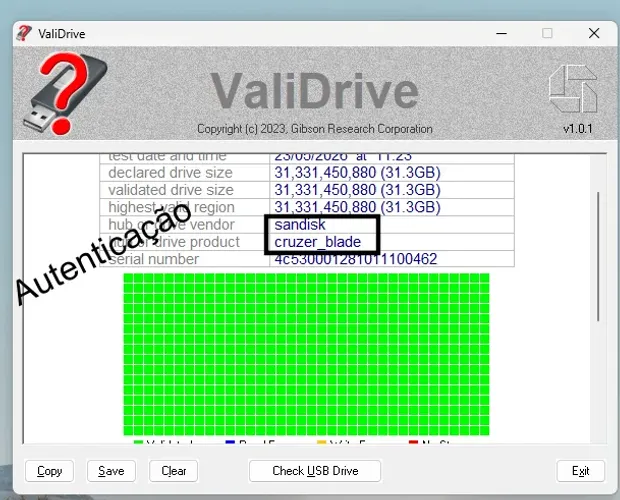Click the blue legend swatch
620x500 pixels.
tap(230, 442)
